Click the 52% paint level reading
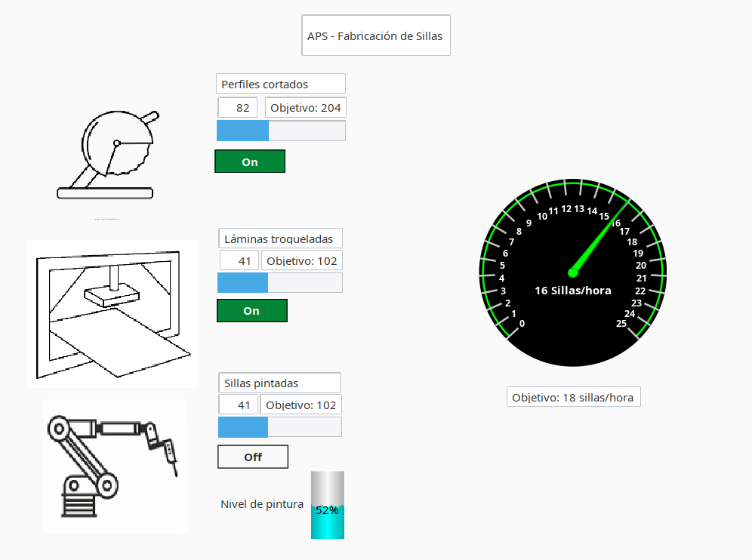The height and width of the screenshot is (560, 752). coord(325,510)
